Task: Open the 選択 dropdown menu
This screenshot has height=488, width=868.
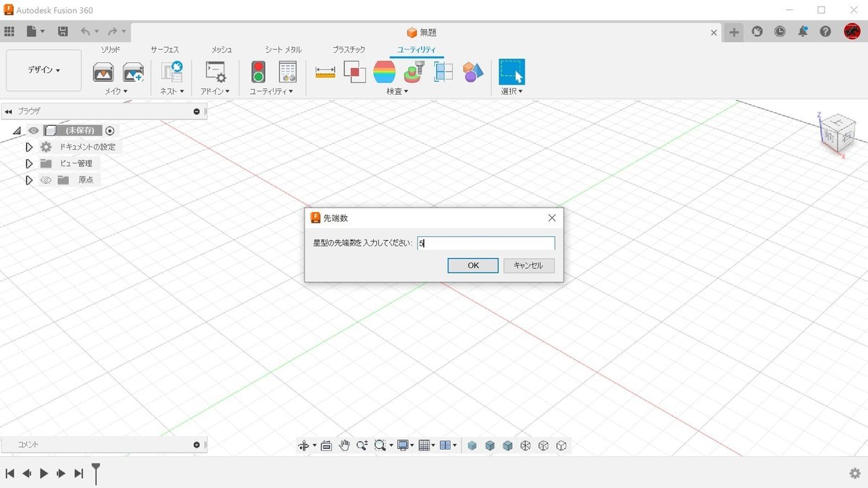Action: 512,92
